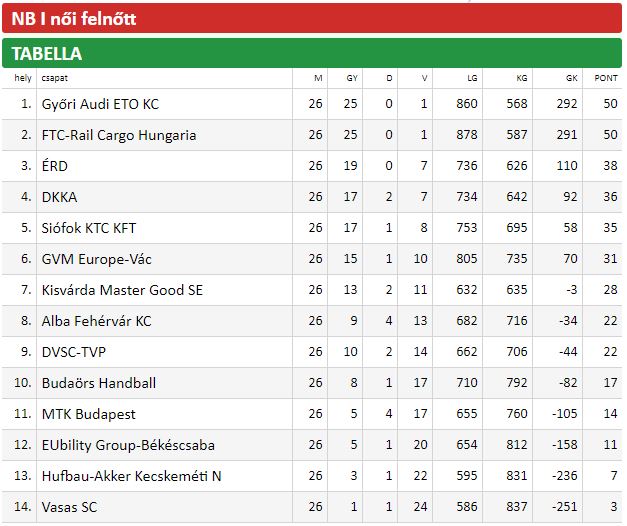Open the ÉRD team row
Viewport: 627px width, 526px height.
(55, 166)
